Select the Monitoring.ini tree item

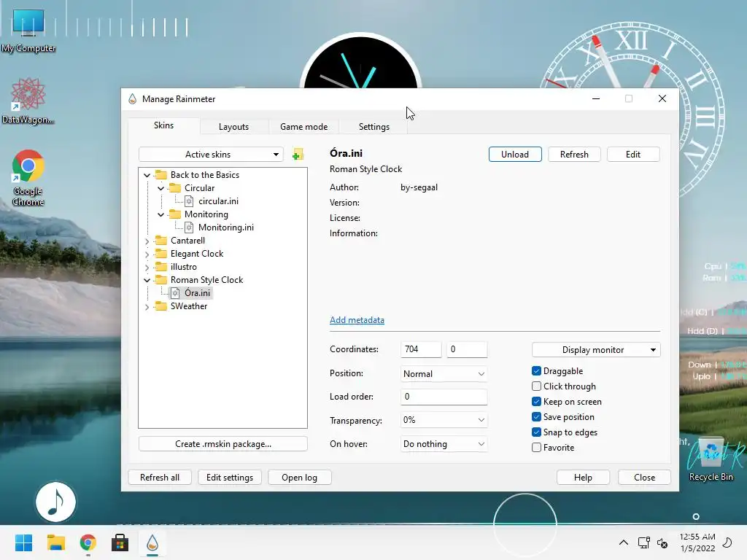[x=226, y=227]
